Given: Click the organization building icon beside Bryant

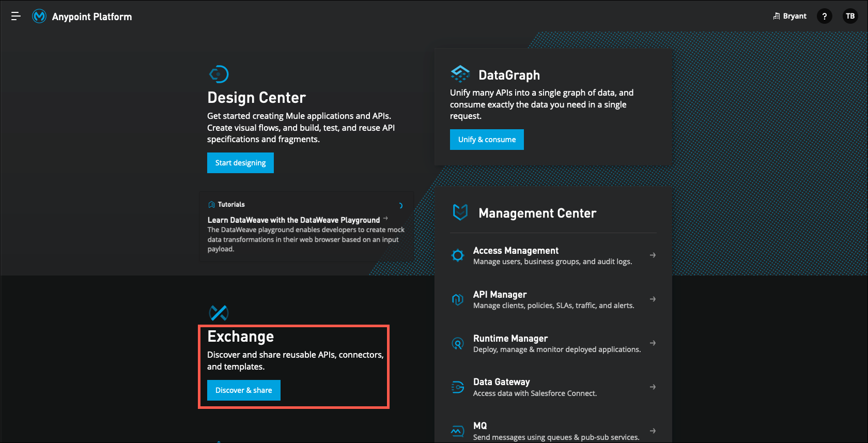Looking at the screenshot, I should [777, 16].
